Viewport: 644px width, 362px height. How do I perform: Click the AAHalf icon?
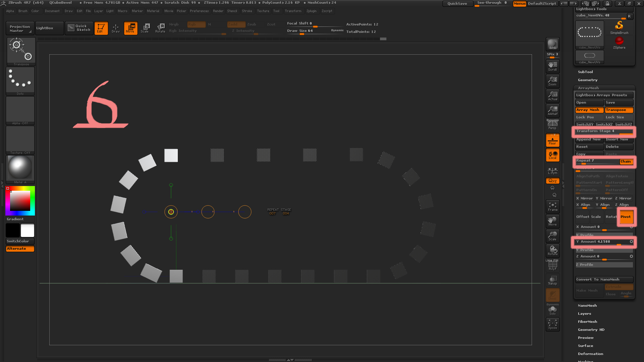552,111
